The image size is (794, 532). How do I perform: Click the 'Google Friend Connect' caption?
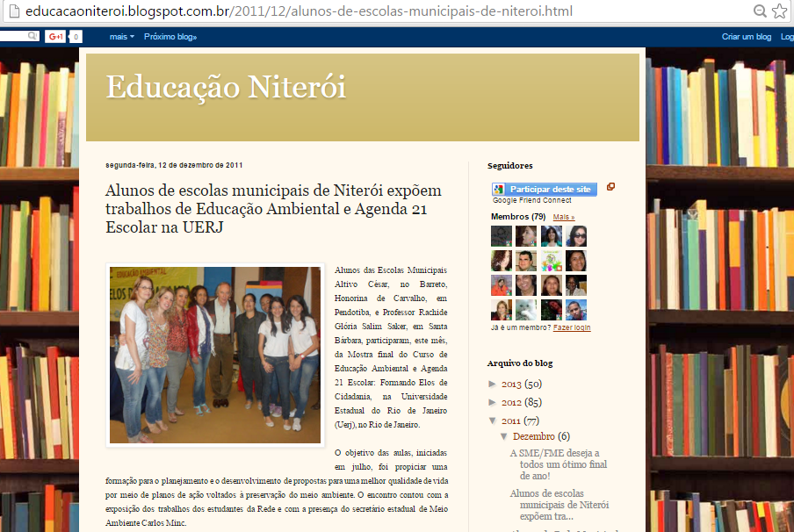coord(531,200)
